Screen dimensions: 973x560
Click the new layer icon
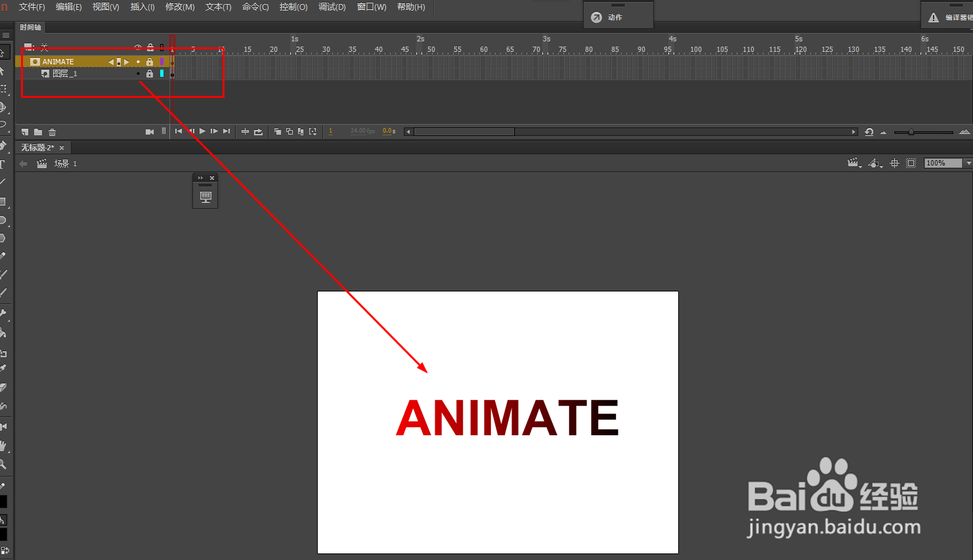[25, 132]
